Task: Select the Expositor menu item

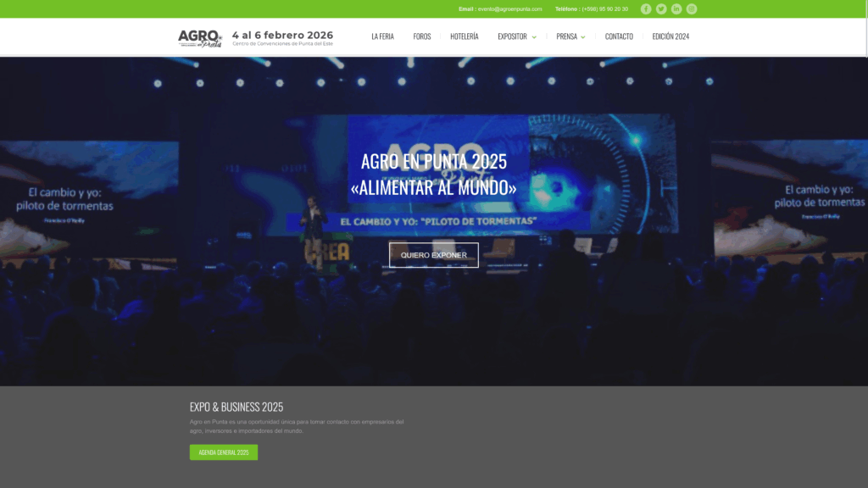Action: pos(512,36)
